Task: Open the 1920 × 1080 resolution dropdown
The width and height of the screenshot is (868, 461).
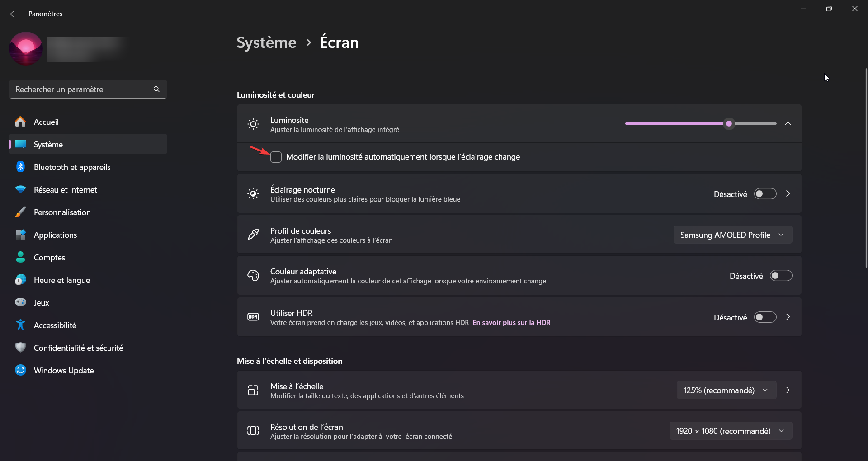Action: (731, 431)
